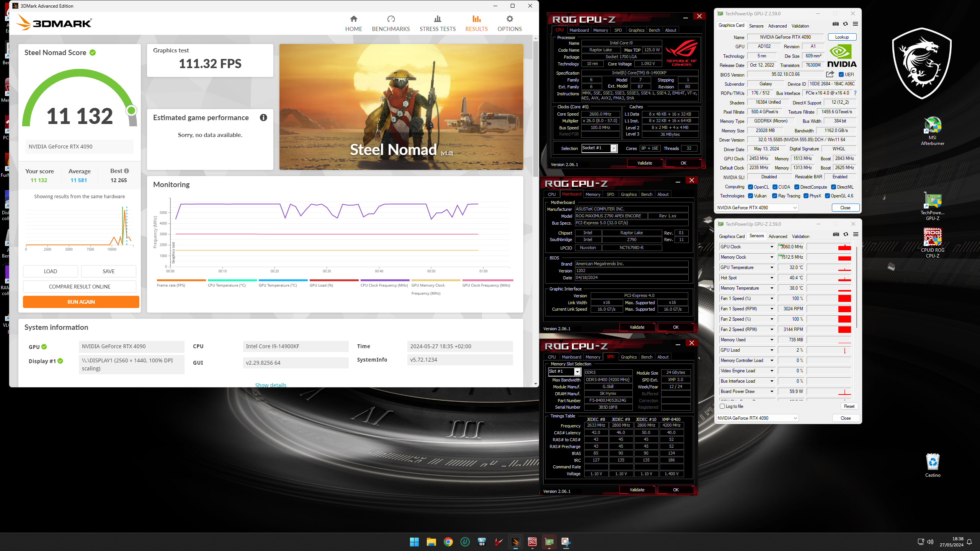Open CPUID ROG CPU-Z desktop icon
980x551 pixels.
pos(933,243)
